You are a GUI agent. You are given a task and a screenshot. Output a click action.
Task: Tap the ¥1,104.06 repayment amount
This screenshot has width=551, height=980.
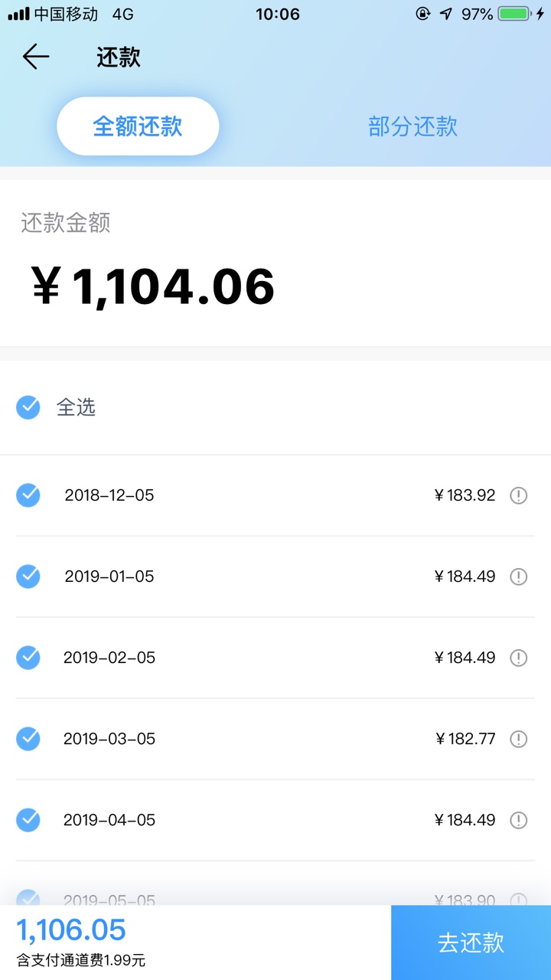pos(153,286)
